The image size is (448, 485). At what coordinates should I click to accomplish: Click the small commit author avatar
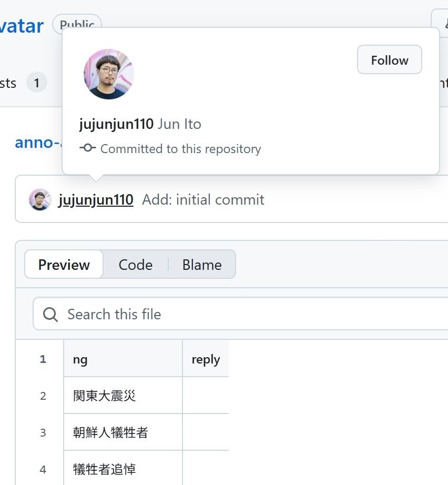[39, 200]
